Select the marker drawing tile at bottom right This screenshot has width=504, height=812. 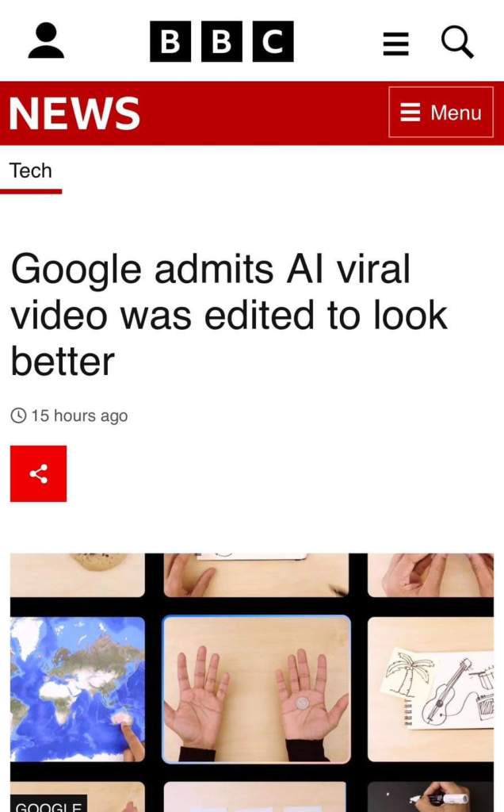(x=430, y=797)
